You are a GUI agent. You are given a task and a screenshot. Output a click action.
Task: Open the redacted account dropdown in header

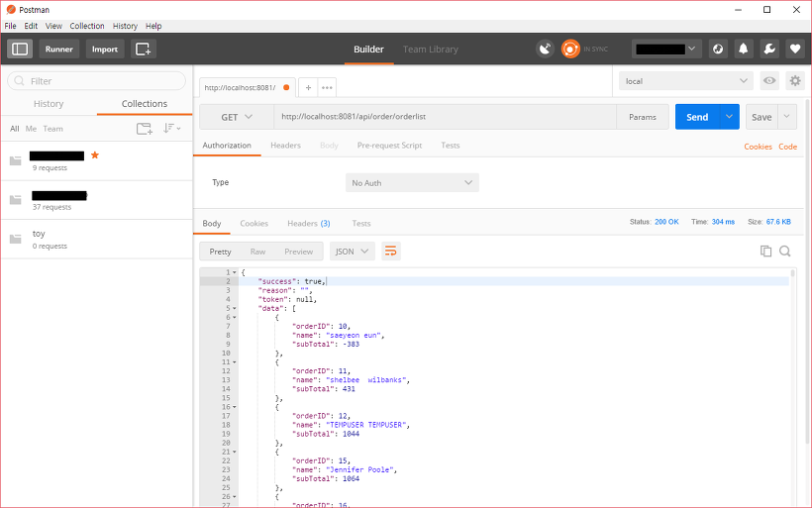click(666, 50)
